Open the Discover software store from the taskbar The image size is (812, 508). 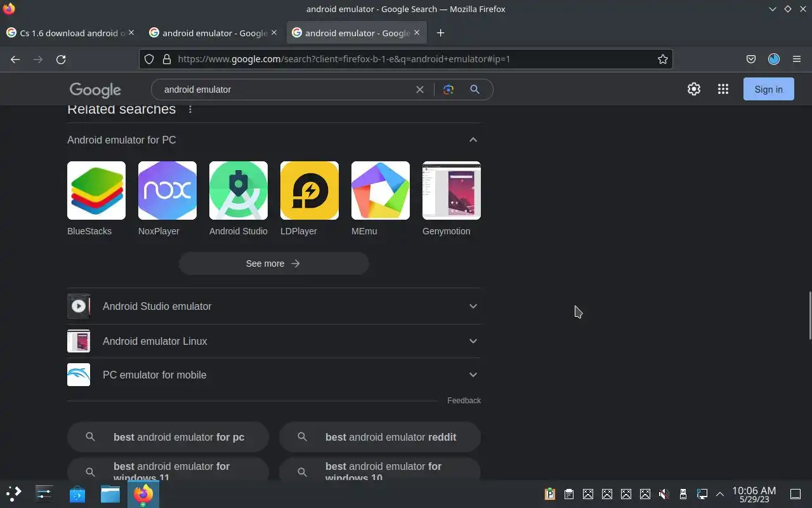click(x=77, y=493)
